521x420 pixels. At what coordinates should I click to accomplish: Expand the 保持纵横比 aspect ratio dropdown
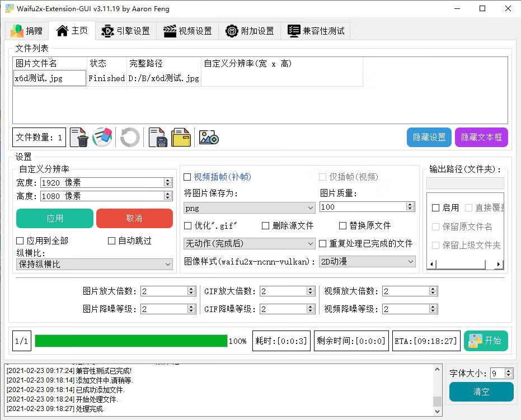(93, 263)
